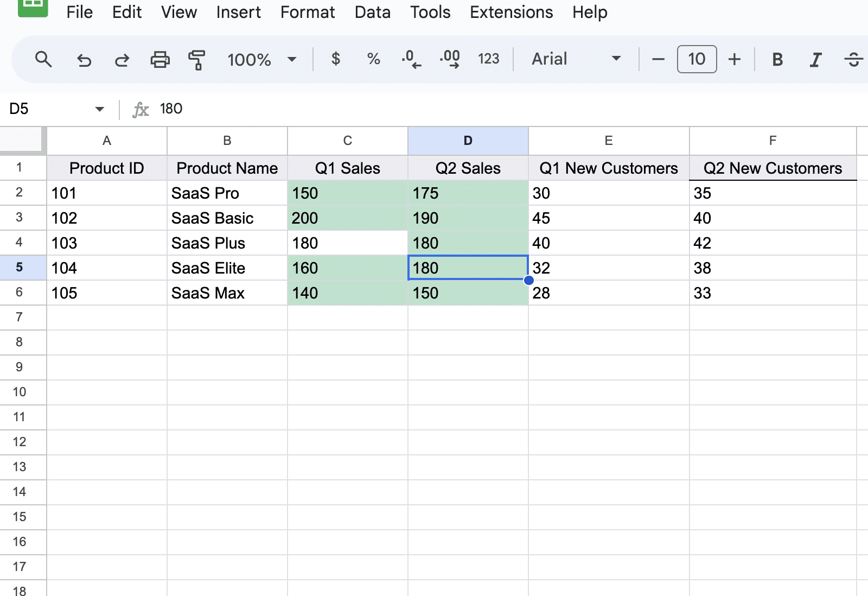Activate the paint format roller icon
868x596 pixels.
click(197, 60)
